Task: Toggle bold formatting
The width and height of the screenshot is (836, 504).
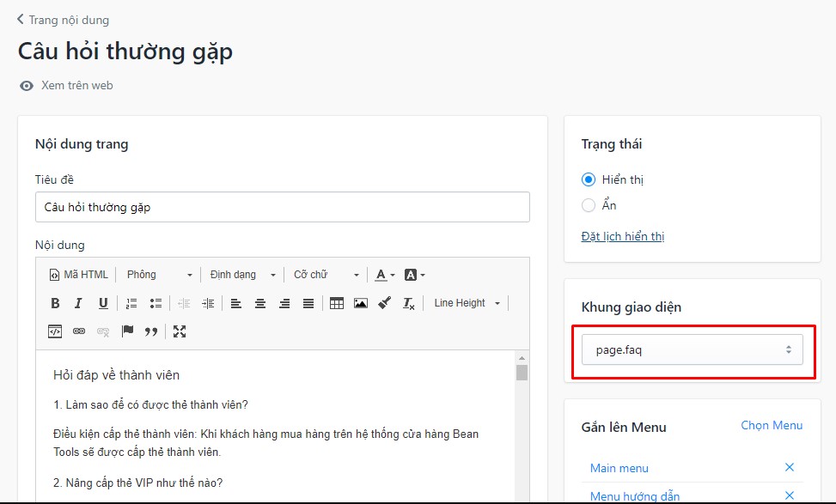Action: [55, 303]
